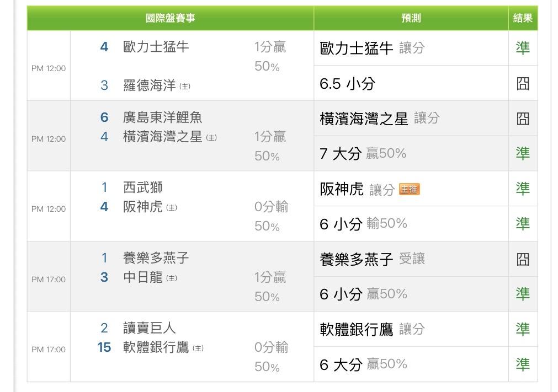Click the 囧 result for 養樂多燕子 受讓

point(522,259)
